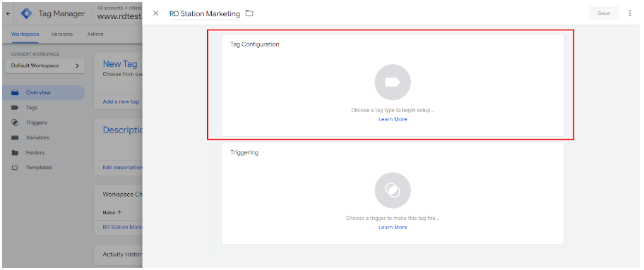Click the Tag Configuration tag icon
The height and width of the screenshot is (270, 644).
(x=393, y=82)
